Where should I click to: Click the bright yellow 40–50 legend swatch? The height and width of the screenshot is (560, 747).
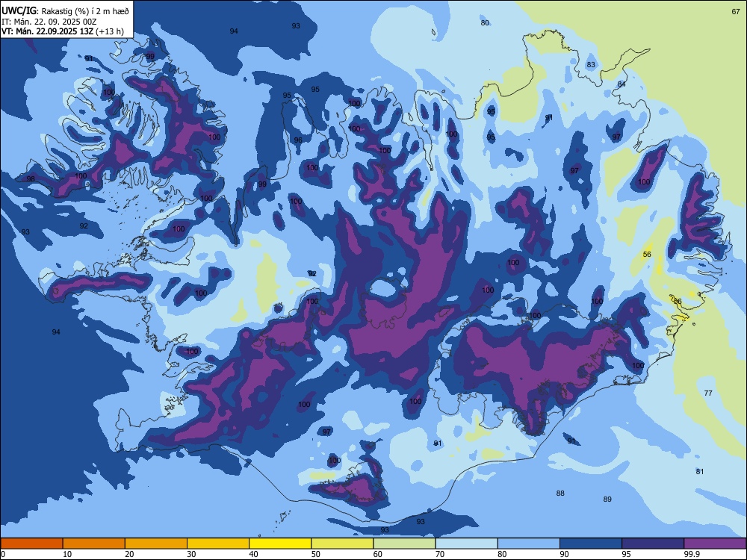point(280,544)
